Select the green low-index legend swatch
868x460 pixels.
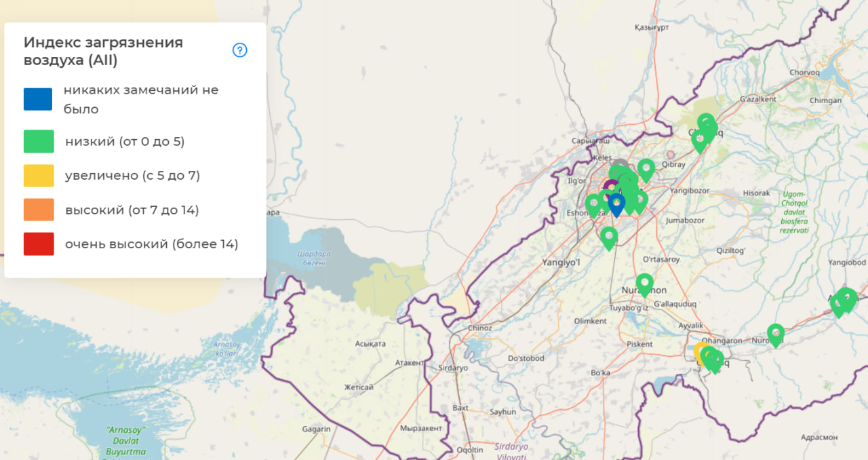38,142
